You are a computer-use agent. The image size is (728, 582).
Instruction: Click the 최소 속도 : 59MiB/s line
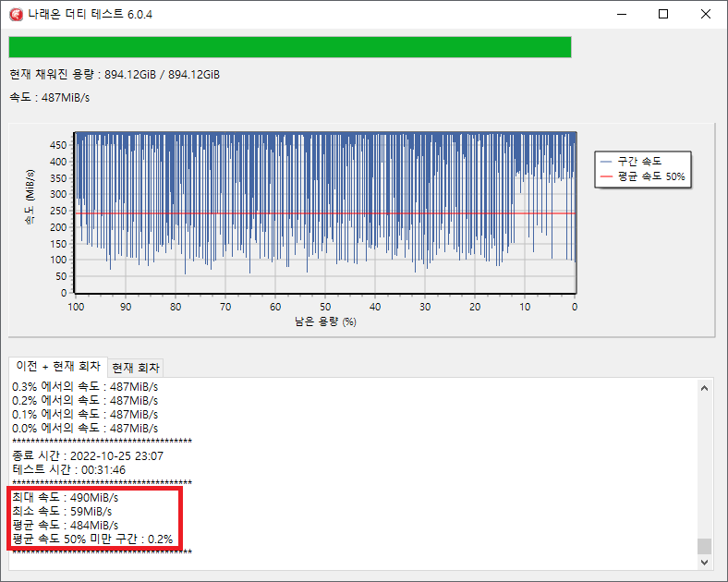tap(62, 512)
